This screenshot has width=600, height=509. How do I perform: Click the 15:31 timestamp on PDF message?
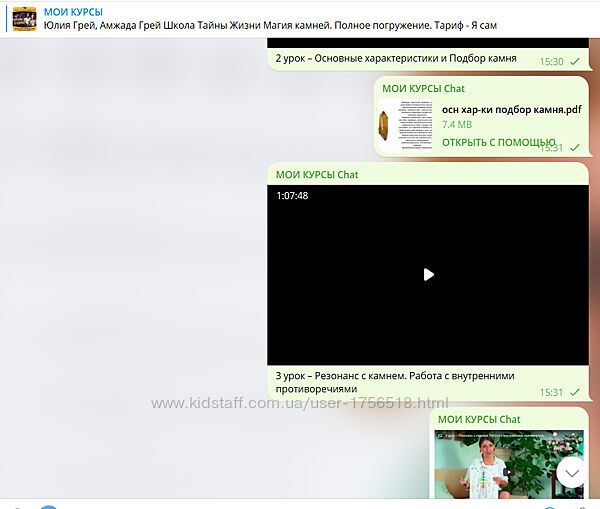(x=552, y=147)
